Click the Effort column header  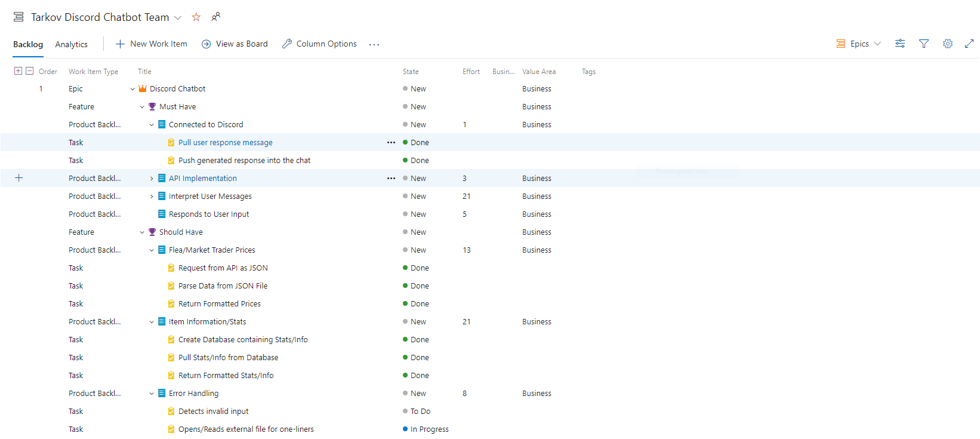(471, 72)
